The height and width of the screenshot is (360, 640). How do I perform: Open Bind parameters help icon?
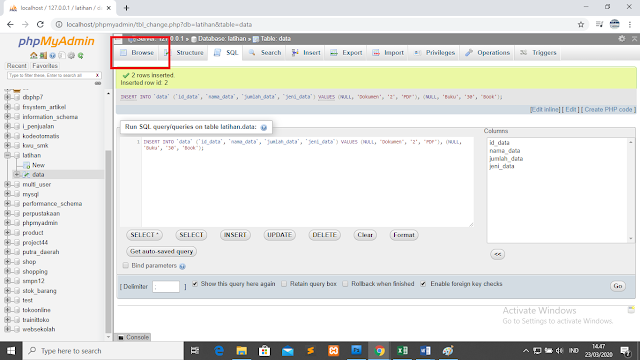click(182, 266)
